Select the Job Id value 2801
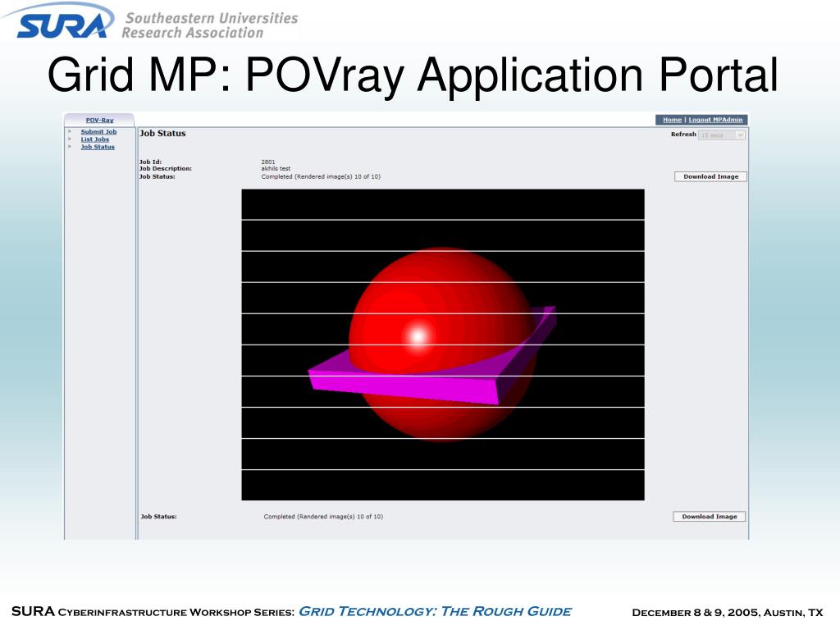The height and width of the screenshot is (630, 840). coord(268,162)
